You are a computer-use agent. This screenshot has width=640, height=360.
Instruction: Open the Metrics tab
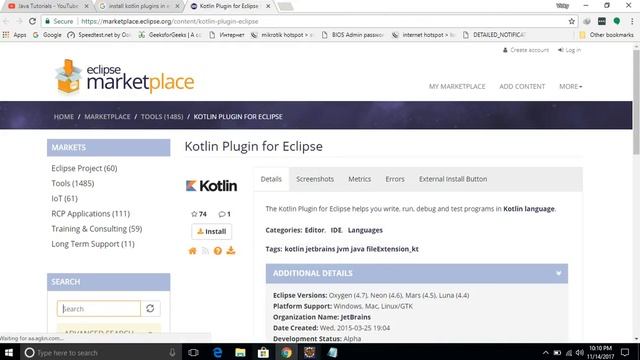point(360,179)
